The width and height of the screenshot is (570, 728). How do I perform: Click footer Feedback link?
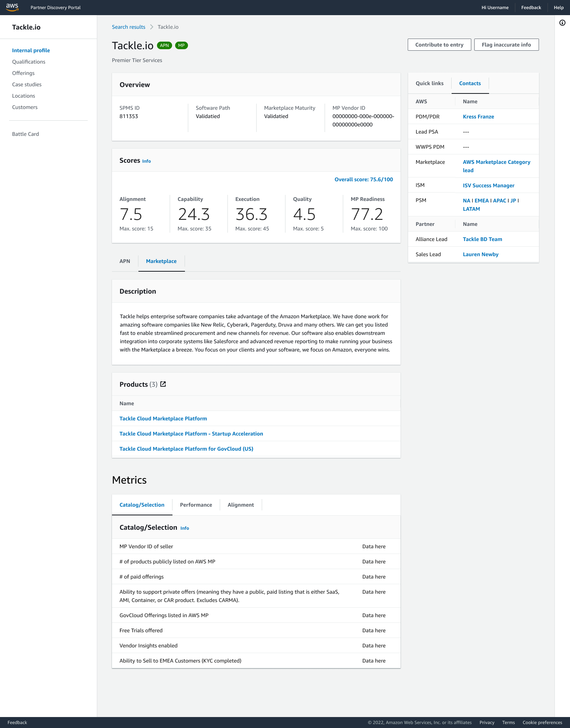17,722
